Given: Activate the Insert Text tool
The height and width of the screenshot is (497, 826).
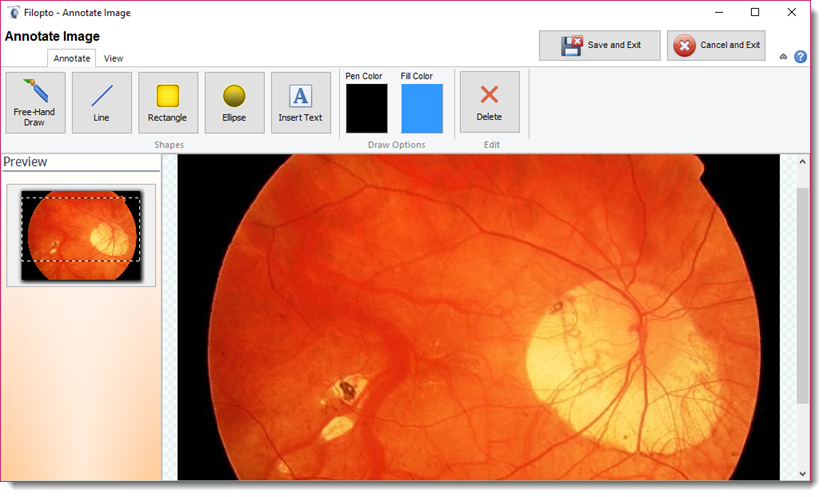Looking at the screenshot, I should point(301,103).
